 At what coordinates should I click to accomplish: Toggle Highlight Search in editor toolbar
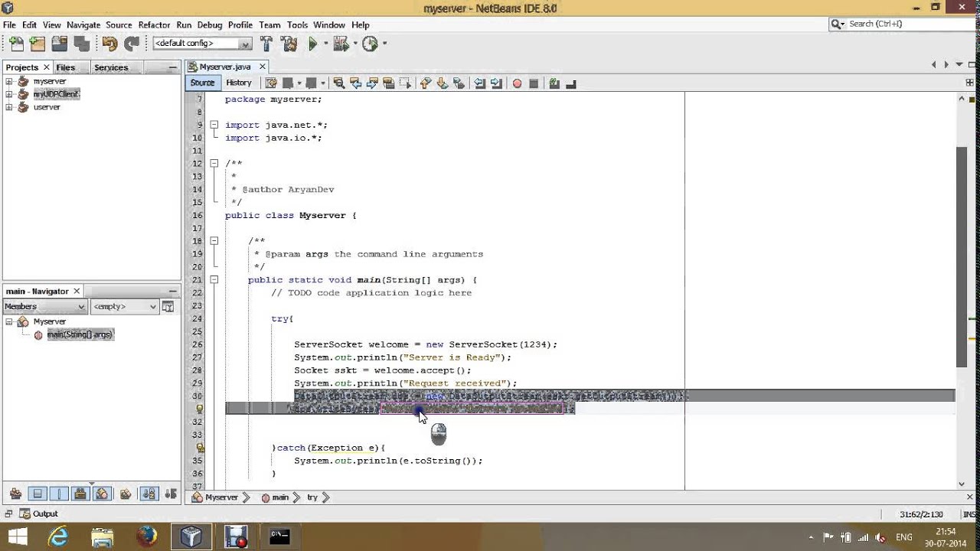[387, 83]
